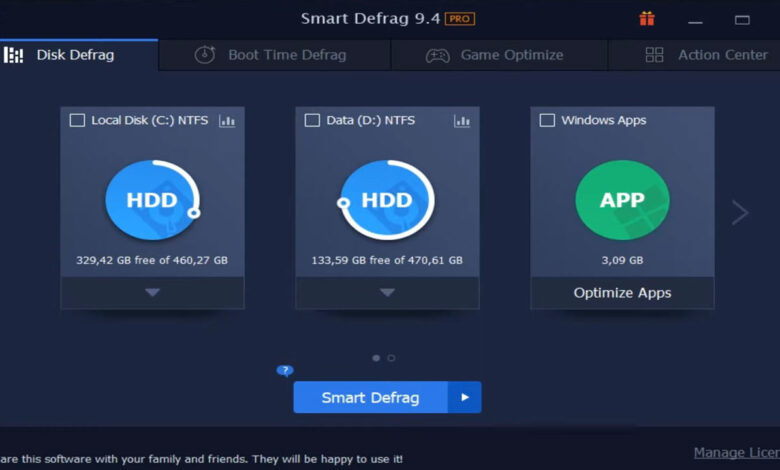Image resolution: width=780 pixels, height=470 pixels.
Task: Switch to the Boot Time Defrag tab
Action: coord(275,55)
